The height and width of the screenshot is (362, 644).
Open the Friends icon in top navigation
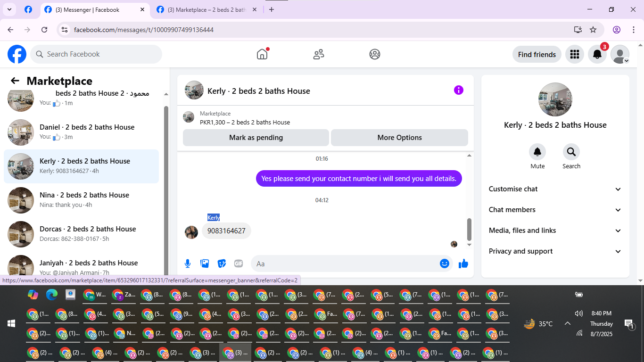pos(319,54)
